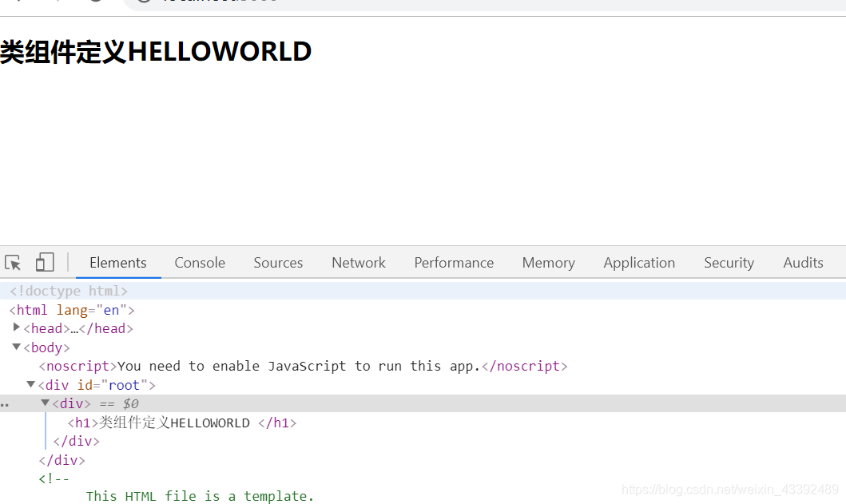Screen dimensions: 846x504
Task: Select the html lang="en" node
Action: pyautogui.click(x=72, y=310)
